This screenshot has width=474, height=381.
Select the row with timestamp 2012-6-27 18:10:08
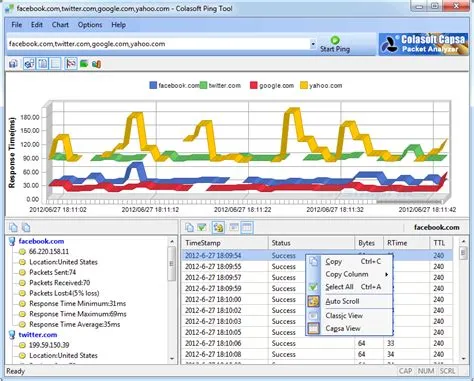pos(317,354)
